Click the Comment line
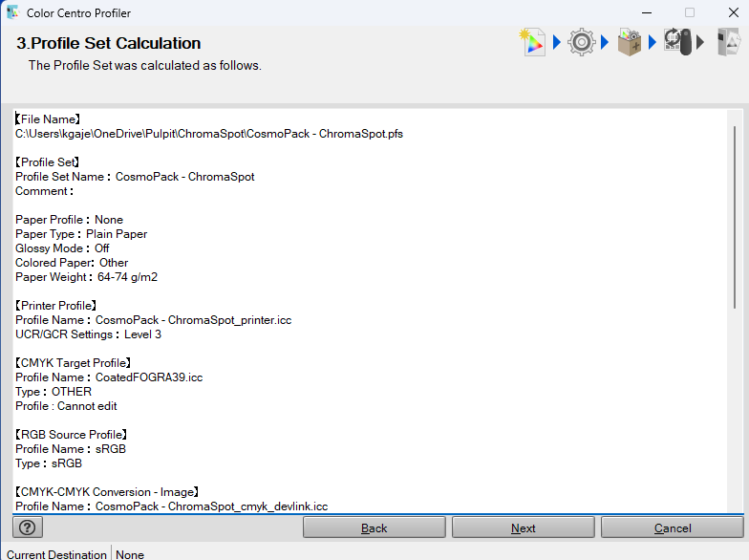749x560 pixels. click(x=44, y=191)
